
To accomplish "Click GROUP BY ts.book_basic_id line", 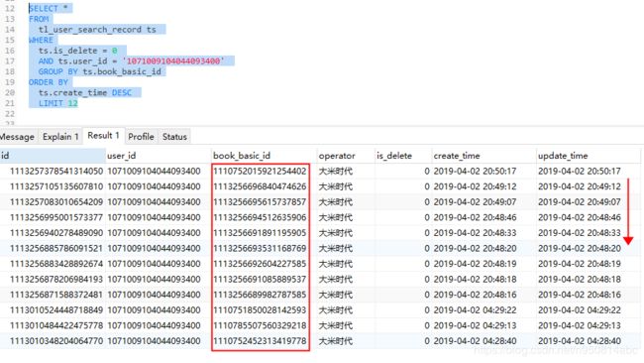I will (99, 71).
